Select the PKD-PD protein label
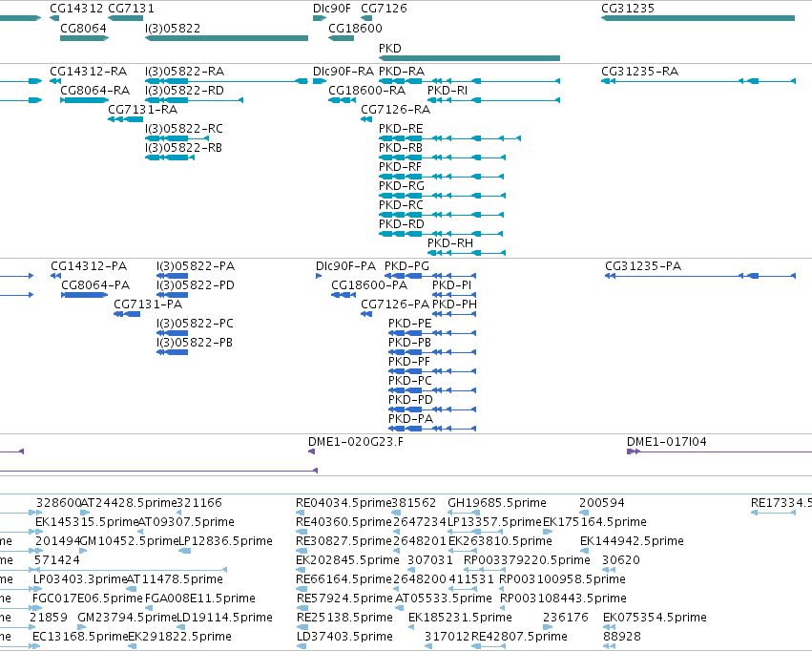The width and height of the screenshot is (812, 651). click(410, 399)
